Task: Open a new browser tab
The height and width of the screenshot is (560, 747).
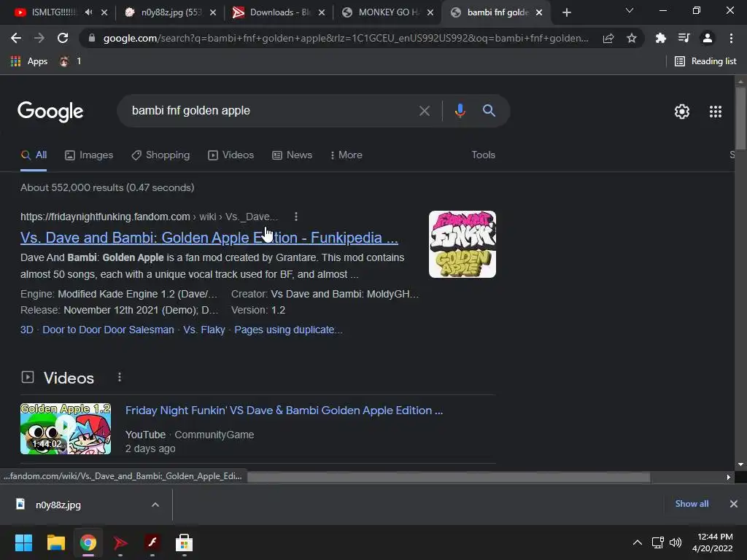Action: tap(566, 13)
